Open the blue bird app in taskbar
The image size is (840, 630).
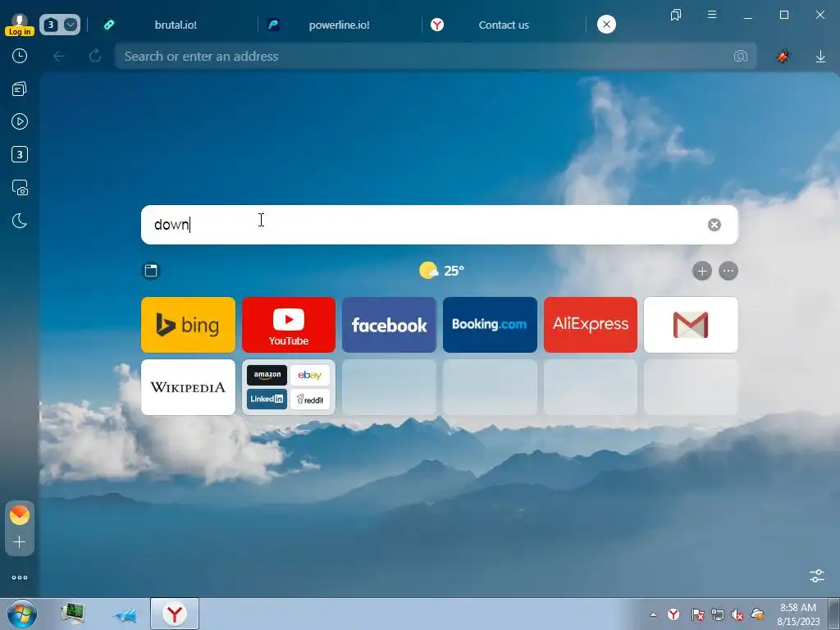tap(125, 615)
